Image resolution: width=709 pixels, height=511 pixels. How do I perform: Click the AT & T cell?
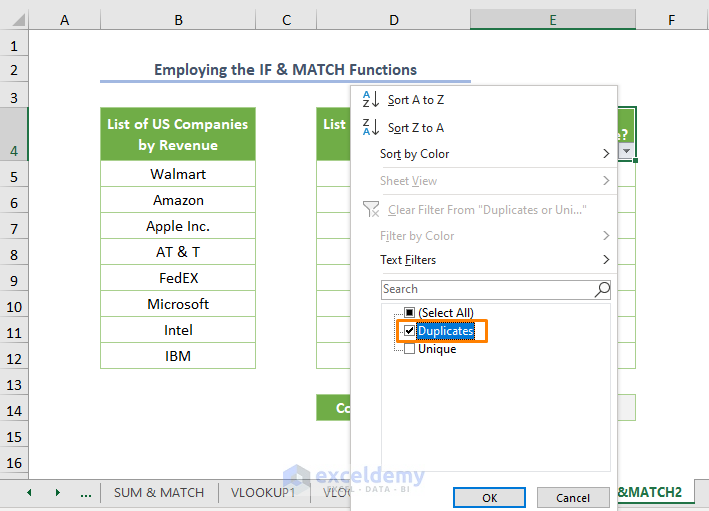pyautogui.click(x=178, y=252)
